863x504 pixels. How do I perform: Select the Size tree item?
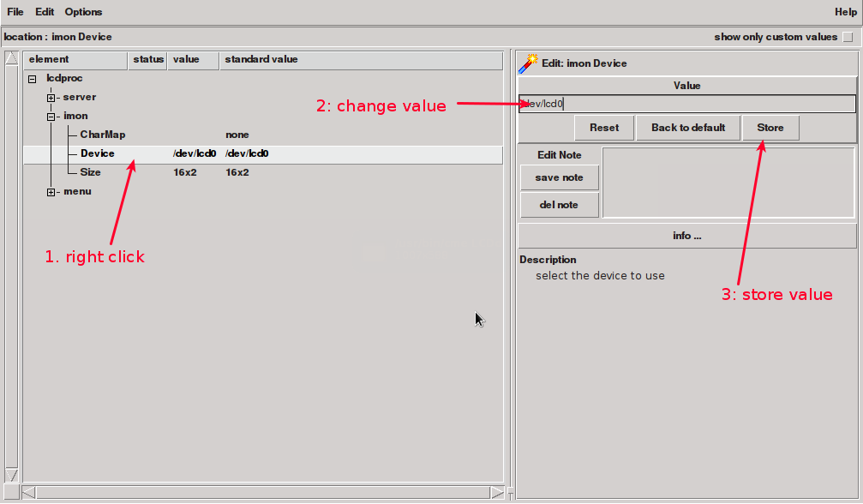[91, 173]
